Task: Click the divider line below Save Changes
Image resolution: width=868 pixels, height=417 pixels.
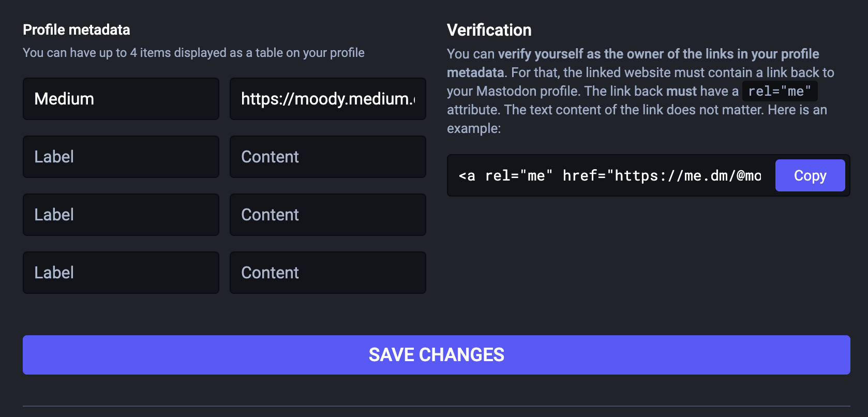Action: pos(436,406)
